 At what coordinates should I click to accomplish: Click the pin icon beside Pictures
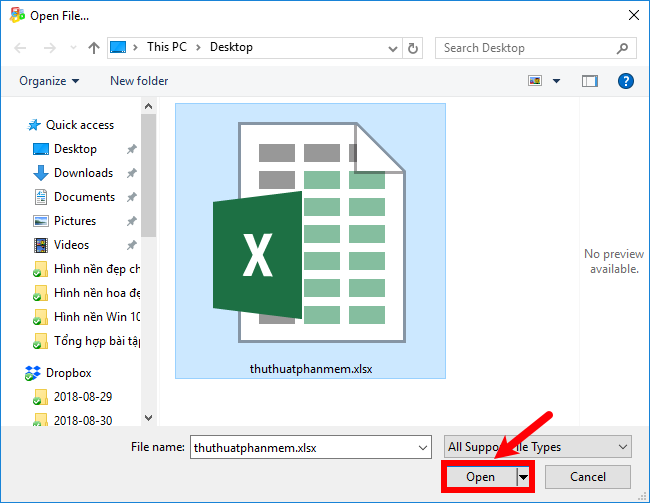pos(131,221)
